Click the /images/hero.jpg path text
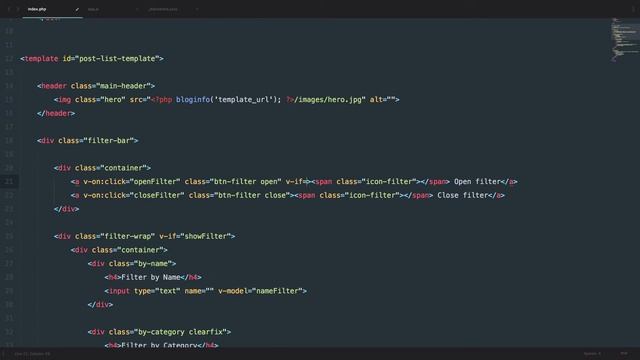 [x=328, y=100]
